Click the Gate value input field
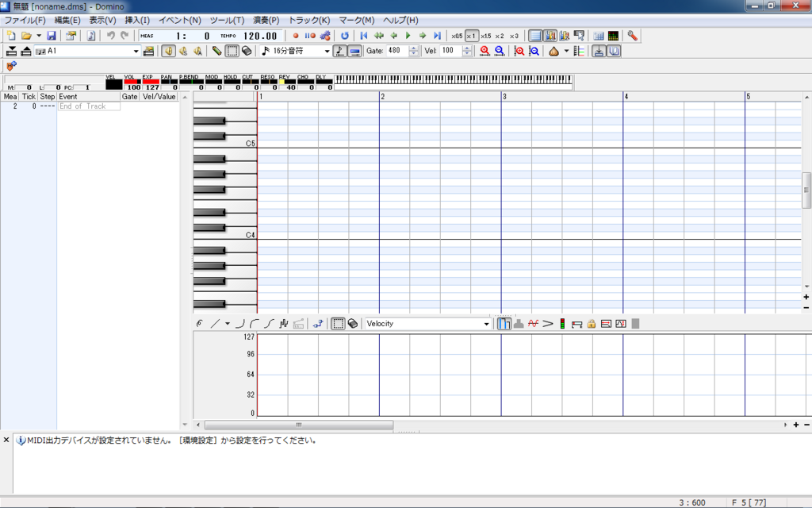Screen dimensions: 812x508 [x=398, y=51]
